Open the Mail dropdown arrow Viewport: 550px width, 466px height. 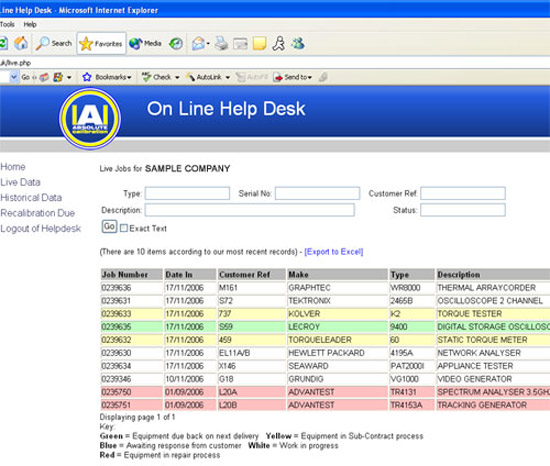coord(208,44)
